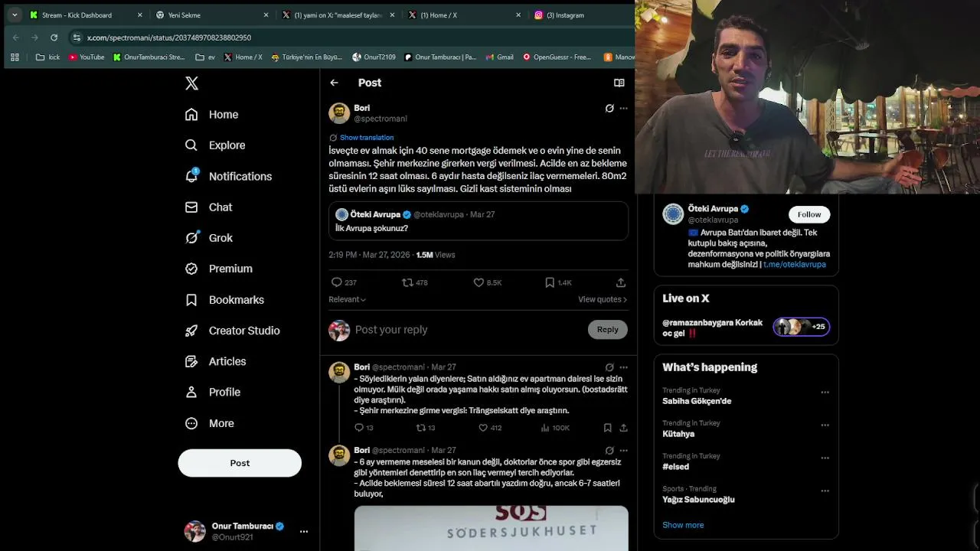Screen dimensions: 980x551
Task: Expand the Relevant replies sort dropdown
Action: 347,299
